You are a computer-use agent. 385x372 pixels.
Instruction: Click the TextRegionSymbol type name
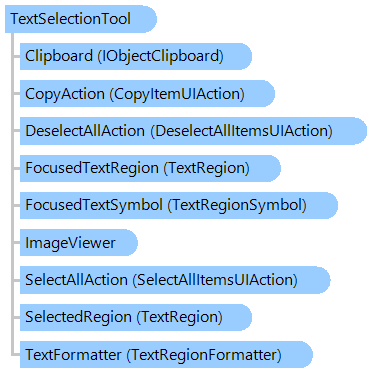[x=237, y=205]
